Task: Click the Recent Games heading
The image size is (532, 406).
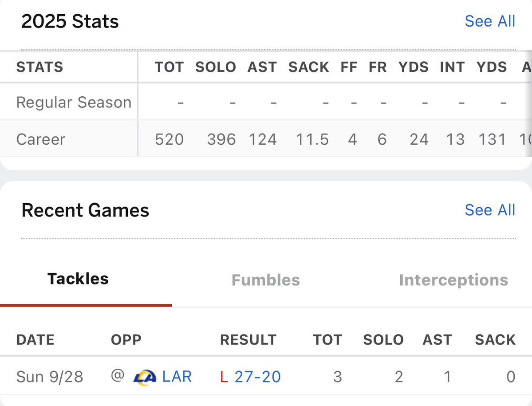Action: (85, 210)
